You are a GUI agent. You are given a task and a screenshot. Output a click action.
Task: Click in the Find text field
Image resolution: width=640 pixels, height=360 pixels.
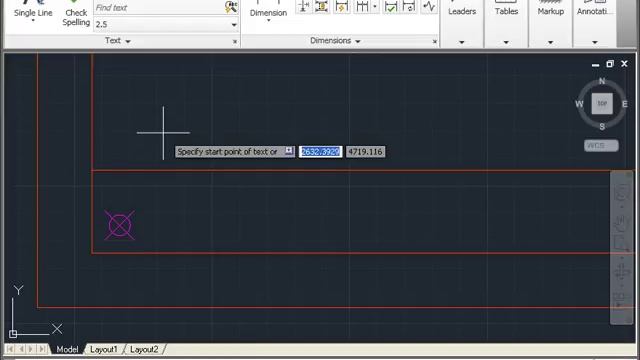(x=159, y=7)
